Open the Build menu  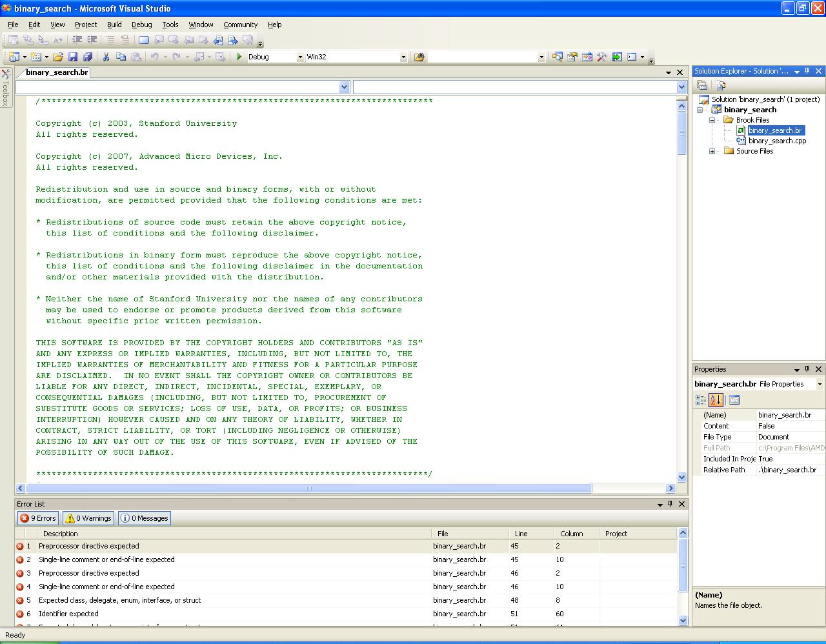coord(114,25)
